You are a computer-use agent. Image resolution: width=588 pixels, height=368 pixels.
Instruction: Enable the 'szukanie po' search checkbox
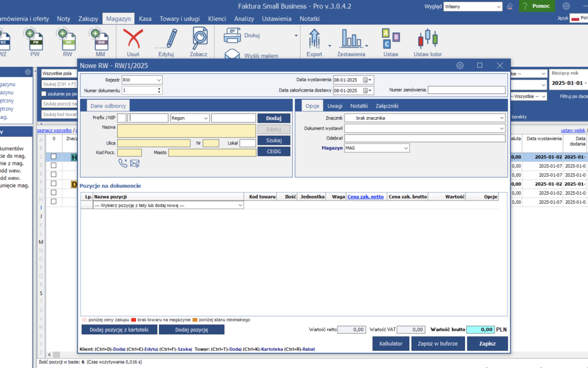pyautogui.click(x=44, y=94)
